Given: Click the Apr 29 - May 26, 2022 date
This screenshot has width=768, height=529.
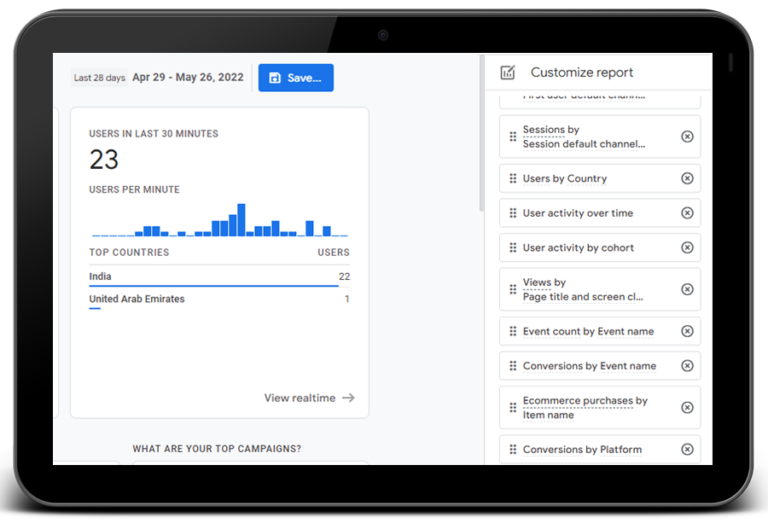Looking at the screenshot, I should [188, 77].
